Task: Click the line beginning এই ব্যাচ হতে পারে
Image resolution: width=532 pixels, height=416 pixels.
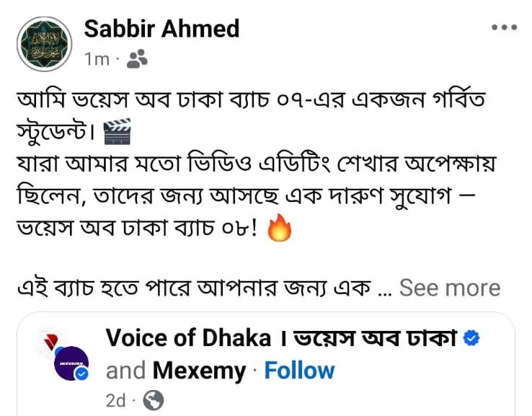Action: [x=195, y=288]
